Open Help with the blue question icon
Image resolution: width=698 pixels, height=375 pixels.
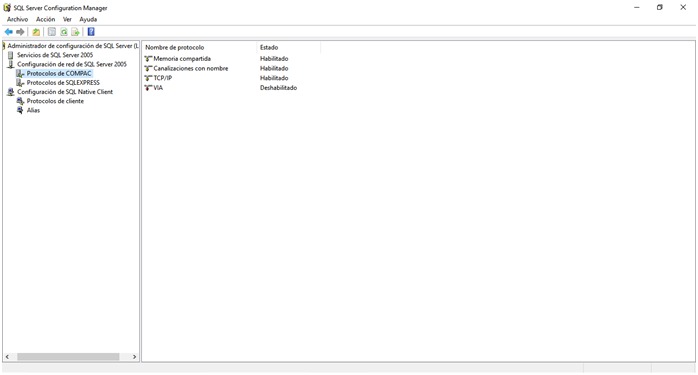click(x=91, y=32)
